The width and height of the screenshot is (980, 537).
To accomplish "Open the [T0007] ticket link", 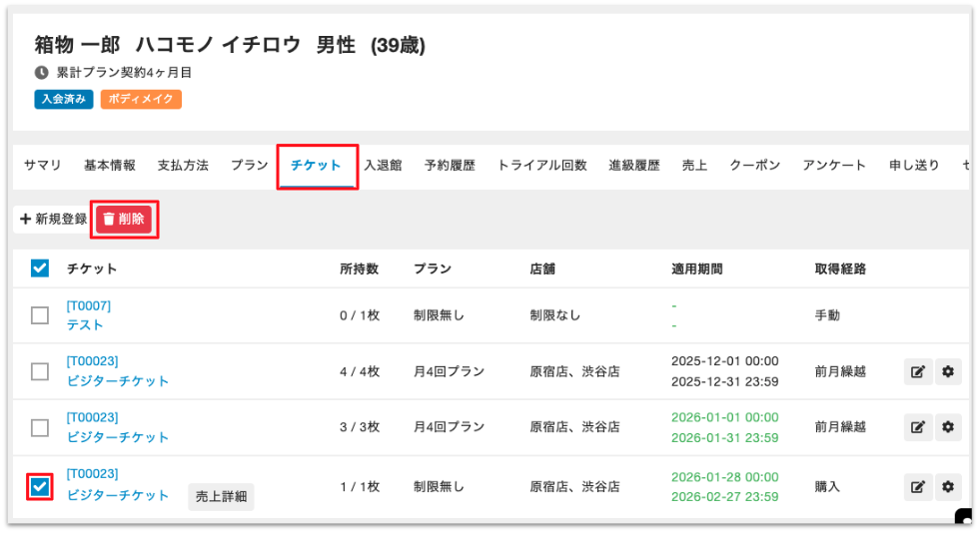I will 89,305.
